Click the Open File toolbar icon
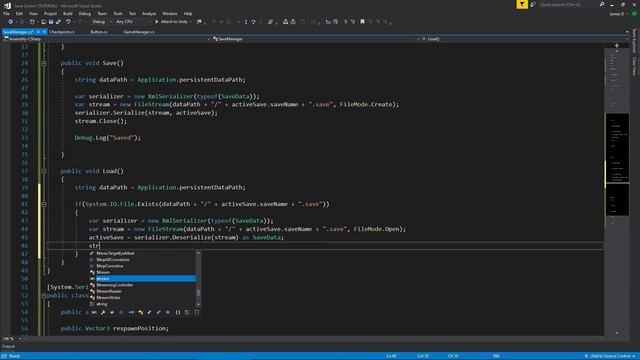The image size is (640, 360). point(43,22)
